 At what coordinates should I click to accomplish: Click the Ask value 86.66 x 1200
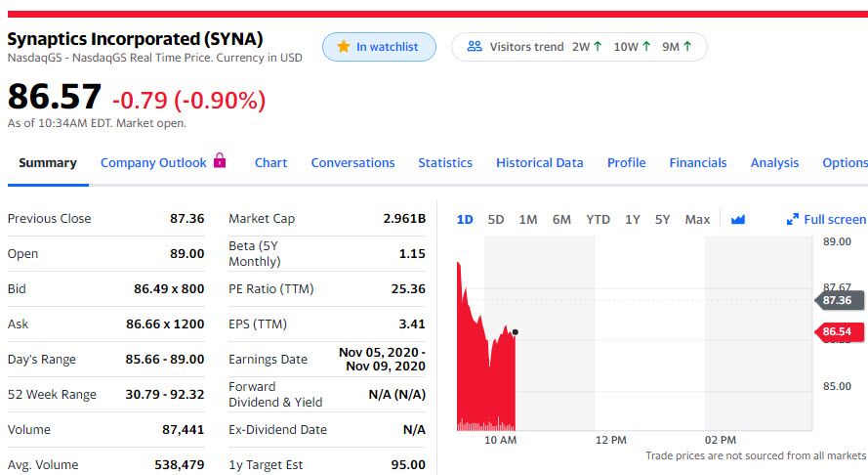tap(165, 324)
